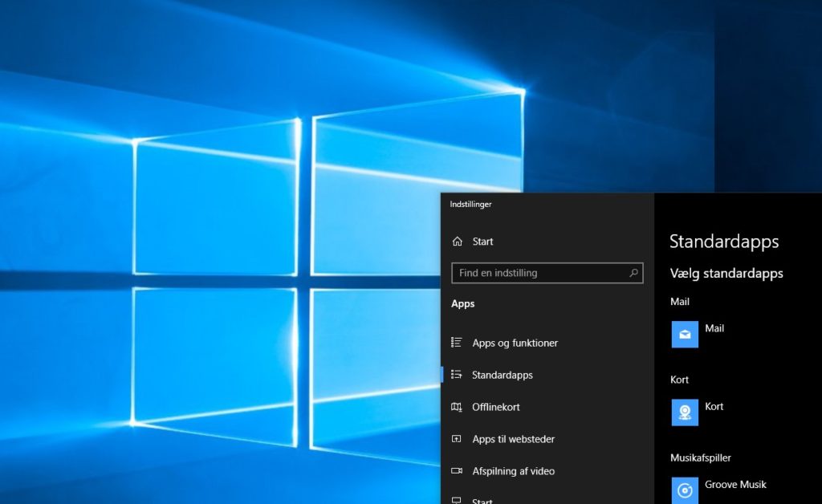Image resolution: width=822 pixels, height=504 pixels.
Task: Click the Start entry at sidebar bottom
Action: coord(482,500)
